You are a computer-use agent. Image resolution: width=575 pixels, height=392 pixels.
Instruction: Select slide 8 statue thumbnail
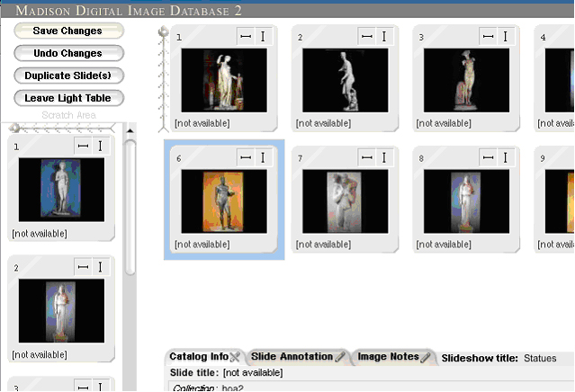[x=466, y=201]
